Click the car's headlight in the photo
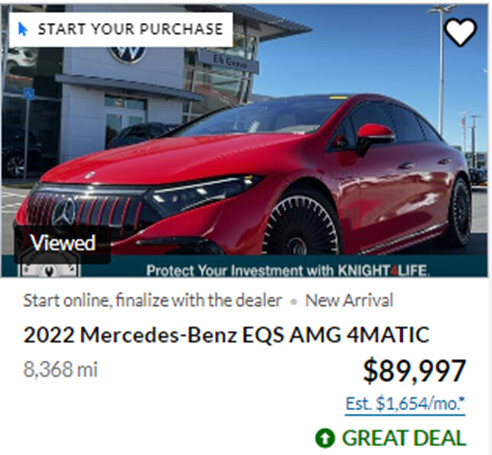The width and height of the screenshot is (492, 455). tap(203, 194)
